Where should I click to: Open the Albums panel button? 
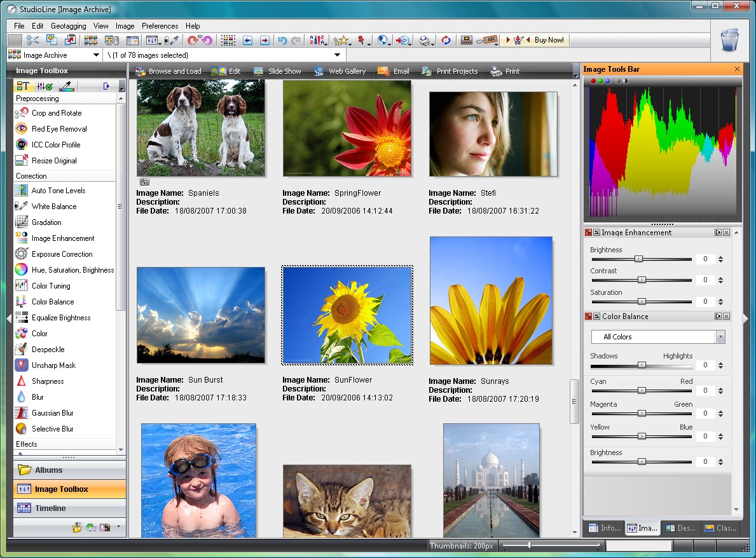click(x=69, y=470)
